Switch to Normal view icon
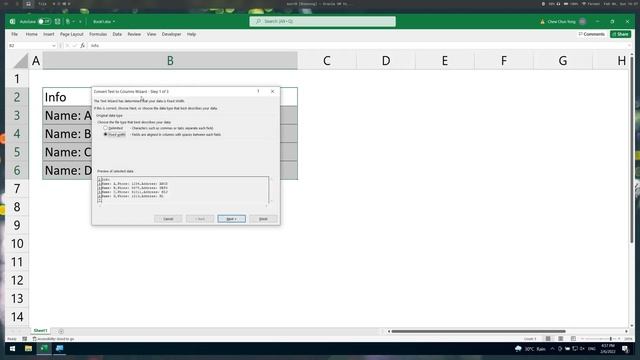Screen dimensions: 640x360 548,339
